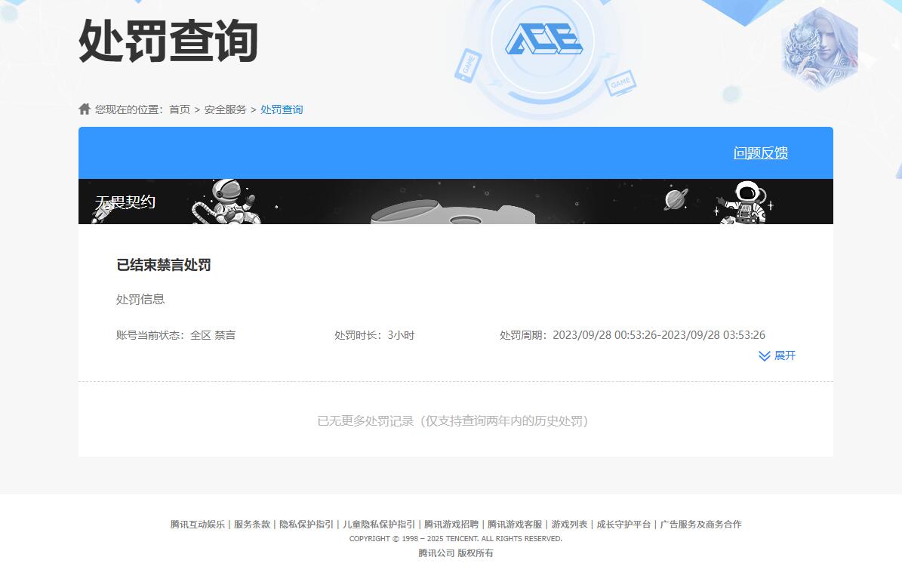Screen dimensions: 902x588
Task: Click the 处罚周期 date range text
Action: tap(633, 335)
